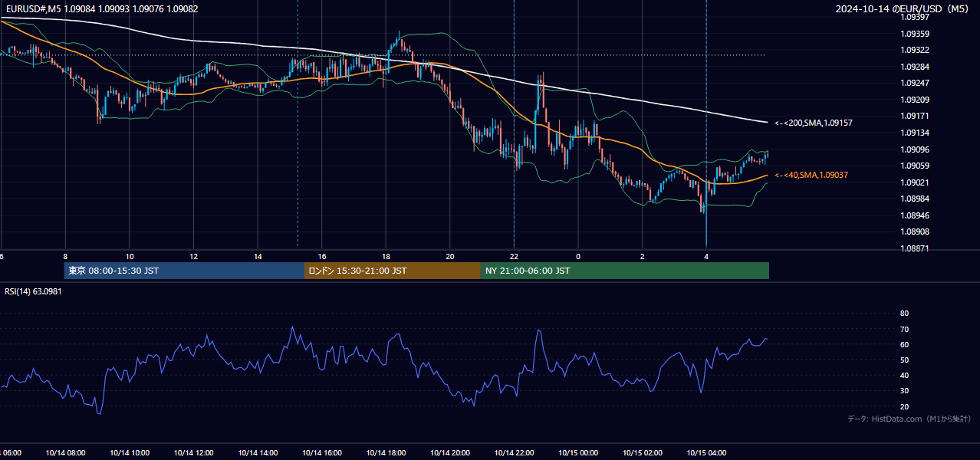Click price level 1.08984 on the axis
Image resolution: width=980 pixels, height=460 pixels.
click(915, 199)
